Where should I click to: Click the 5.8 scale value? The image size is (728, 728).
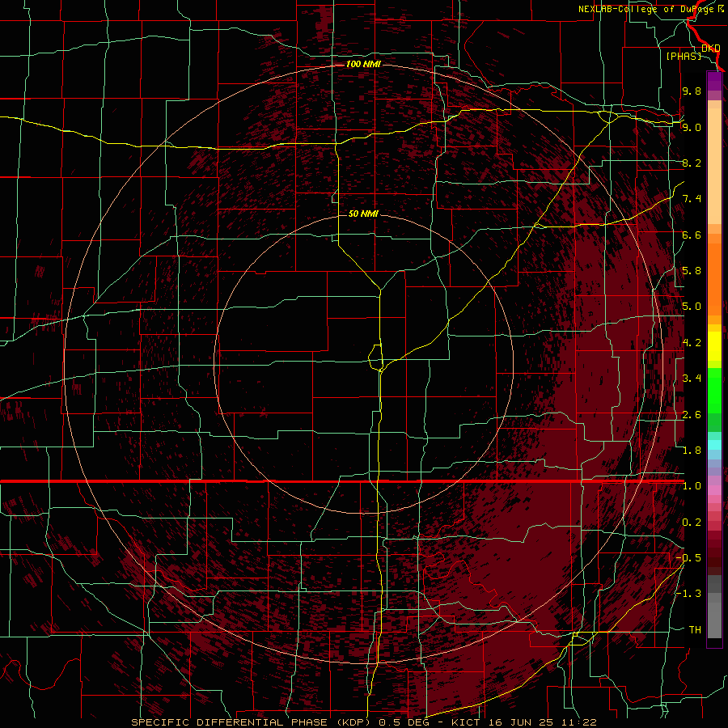click(692, 271)
